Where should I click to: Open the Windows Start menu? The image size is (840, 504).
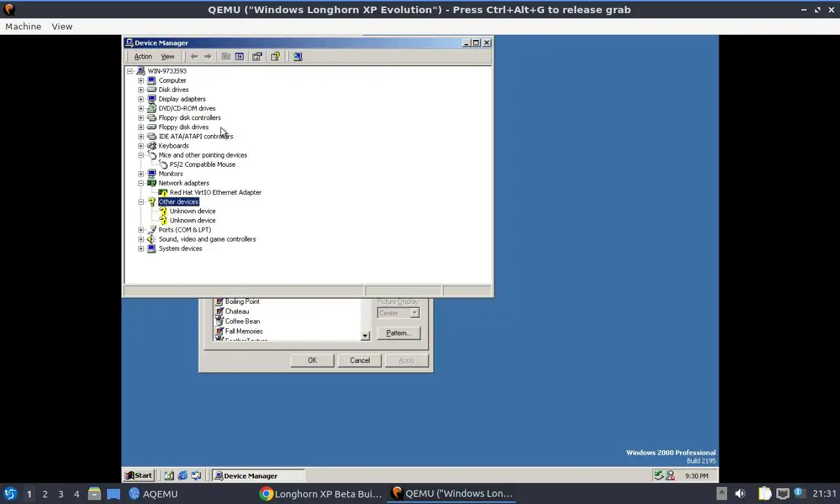pos(138,476)
